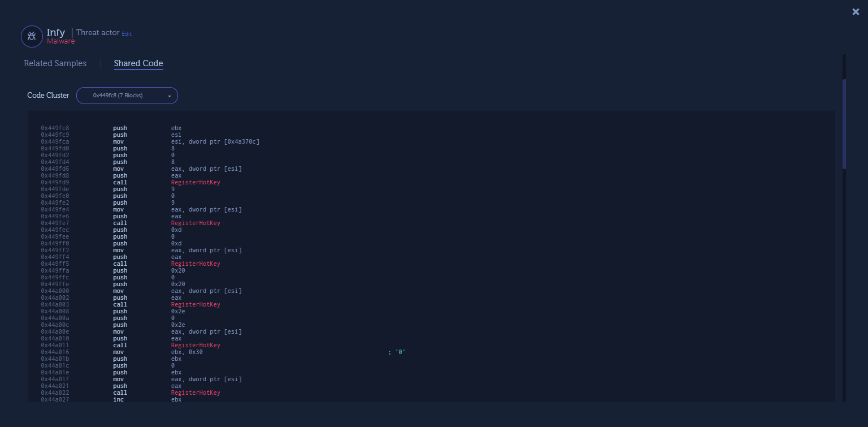Click the Code Cluster label
The image size is (868, 427).
(48, 96)
